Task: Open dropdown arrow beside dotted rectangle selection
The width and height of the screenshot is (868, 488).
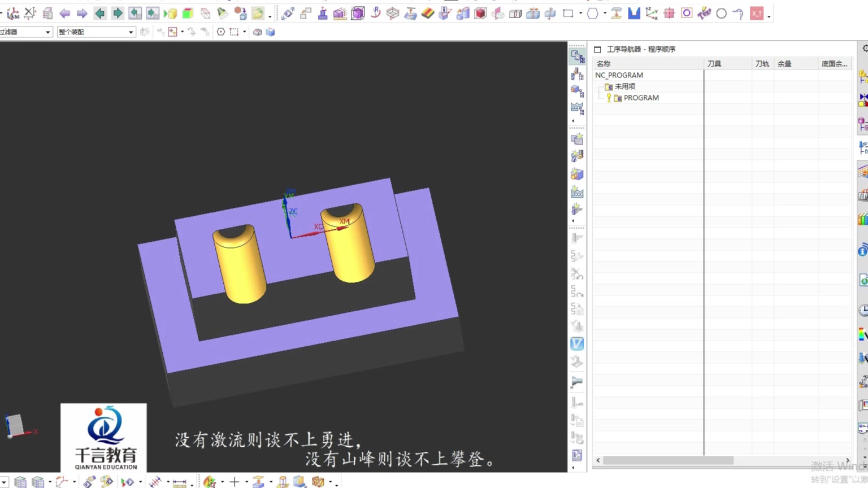Action: click(244, 32)
